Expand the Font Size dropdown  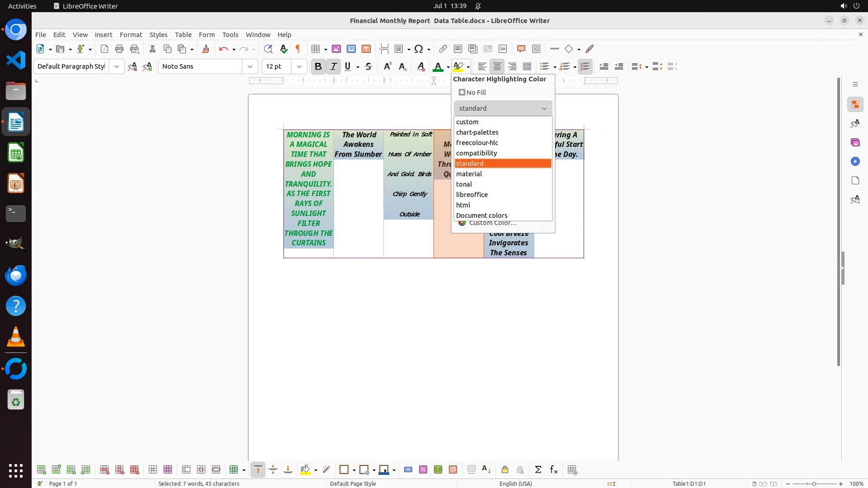click(x=299, y=66)
